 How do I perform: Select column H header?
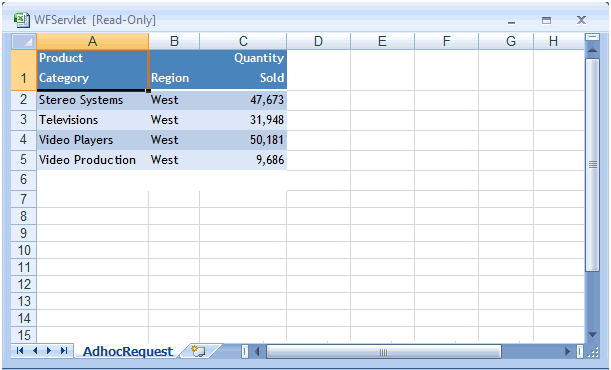click(x=559, y=41)
